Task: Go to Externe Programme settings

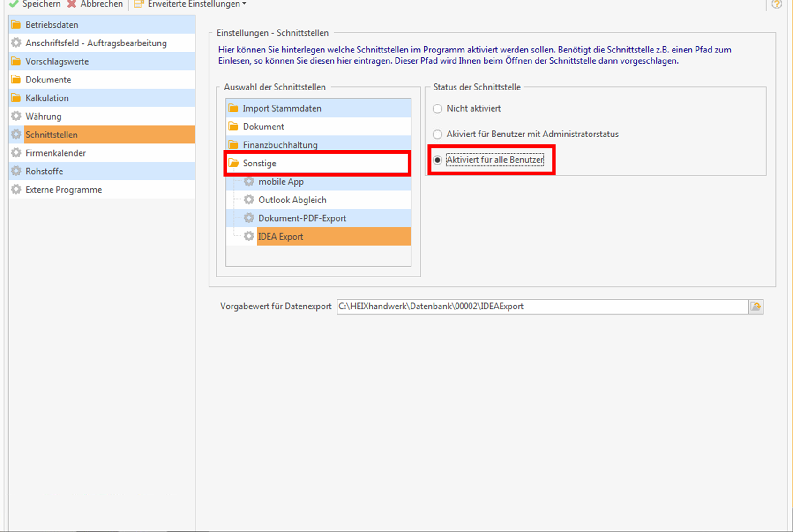Action: point(63,190)
